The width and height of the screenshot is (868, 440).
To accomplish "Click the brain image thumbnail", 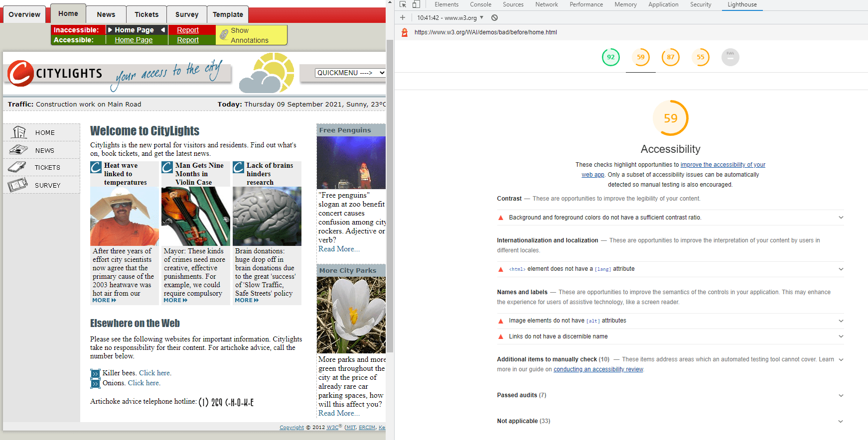I will click(x=267, y=217).
